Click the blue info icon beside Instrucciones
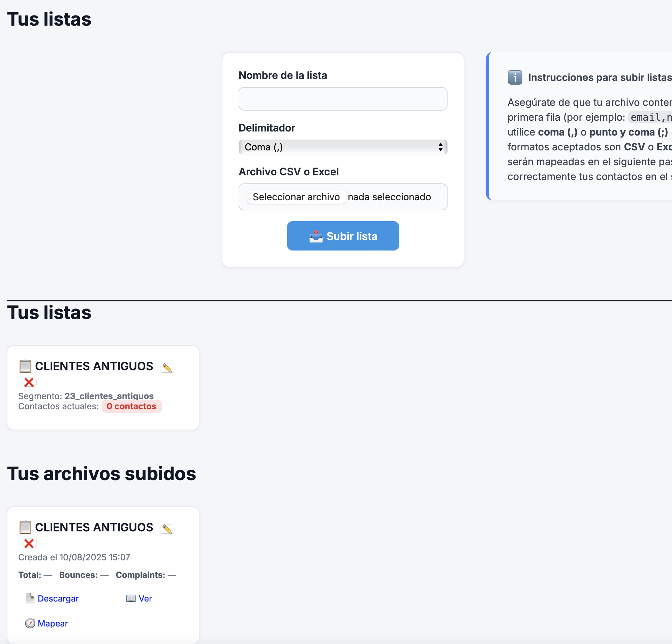672x644 pixels. pos(515,77)
